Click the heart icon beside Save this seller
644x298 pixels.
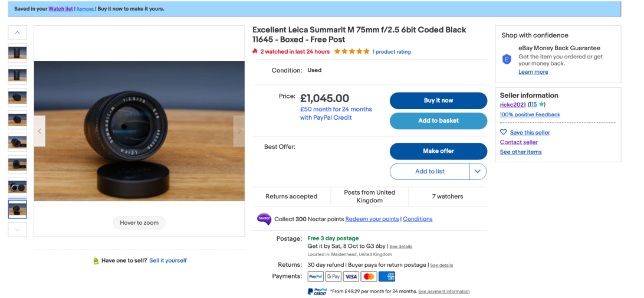pos(504,132)
